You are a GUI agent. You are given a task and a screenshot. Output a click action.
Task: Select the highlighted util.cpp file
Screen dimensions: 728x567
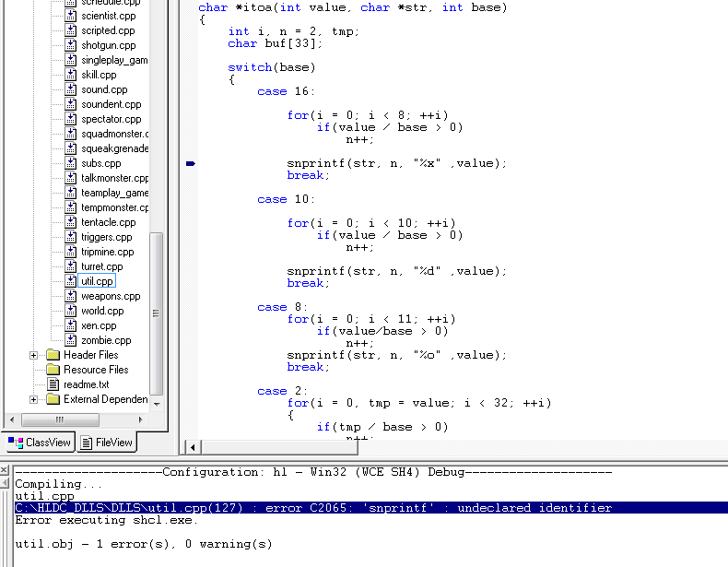97,281
